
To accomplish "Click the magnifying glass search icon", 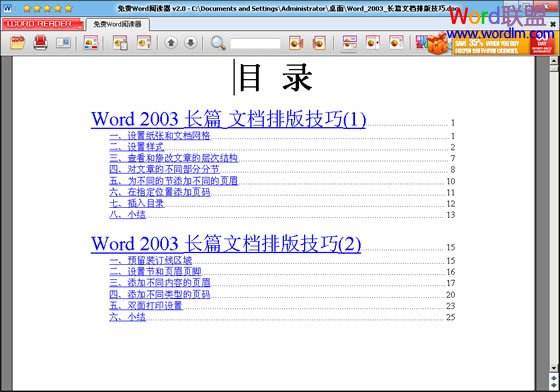I will pyautogui.click(x=218, y=43).
